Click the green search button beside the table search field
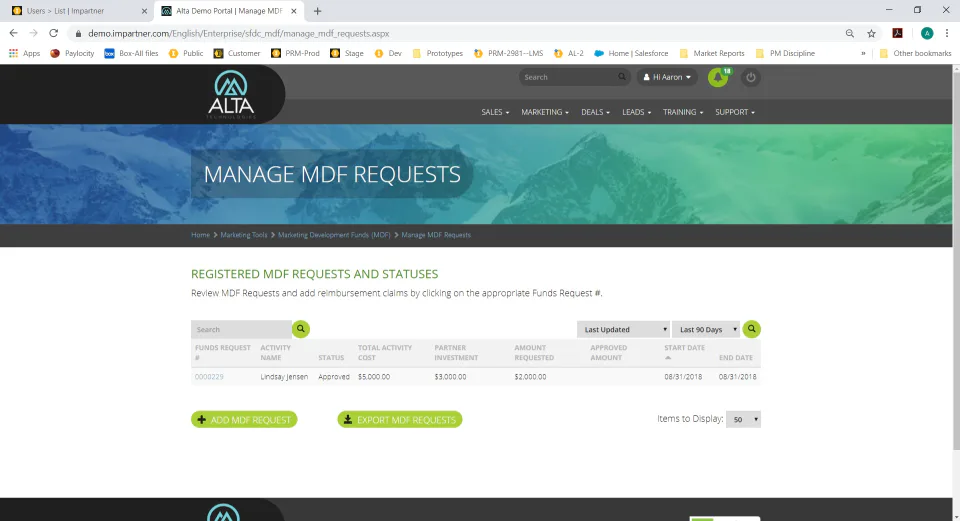960x521 pixels. coord(301,329)
